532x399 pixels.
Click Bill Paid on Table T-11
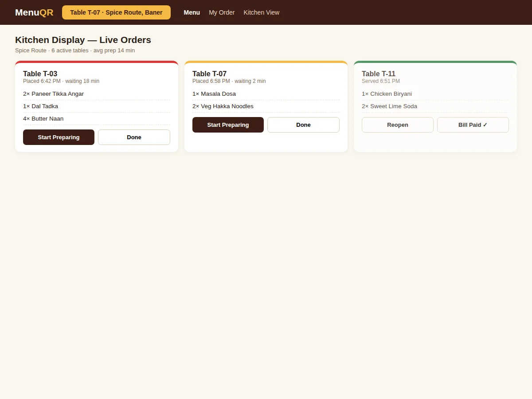pos(473,125)
